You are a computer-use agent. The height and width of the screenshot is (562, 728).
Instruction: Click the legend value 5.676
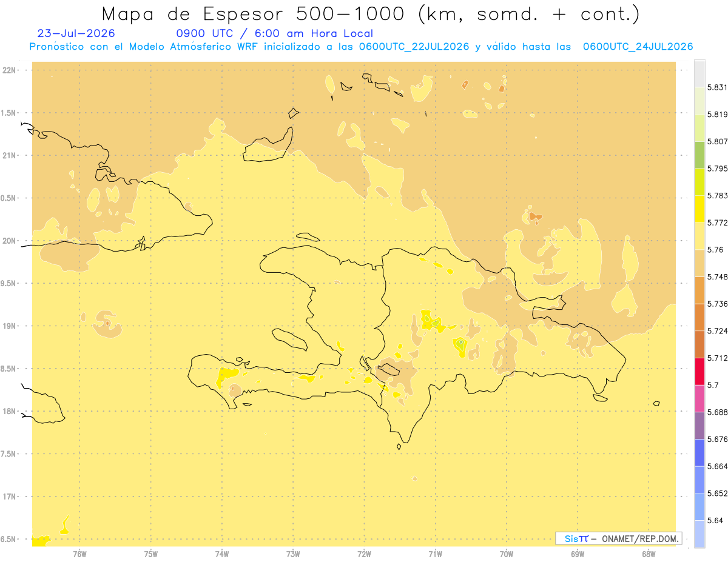pyautogui.click(x=717, y=439)
